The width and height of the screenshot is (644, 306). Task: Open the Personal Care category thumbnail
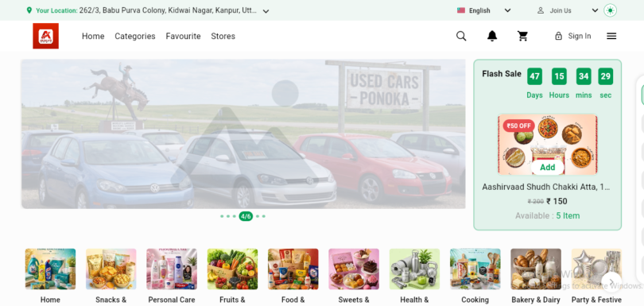tap(172, 269)
